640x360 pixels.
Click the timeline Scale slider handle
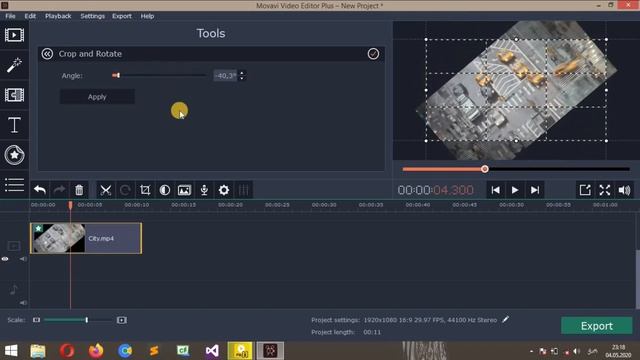(87, 320)
